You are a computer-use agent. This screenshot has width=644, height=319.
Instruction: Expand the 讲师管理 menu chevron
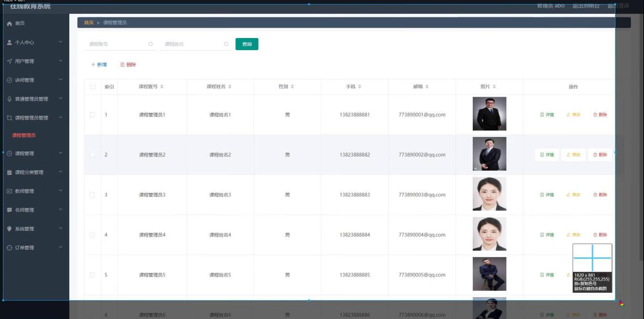(61, 80)
